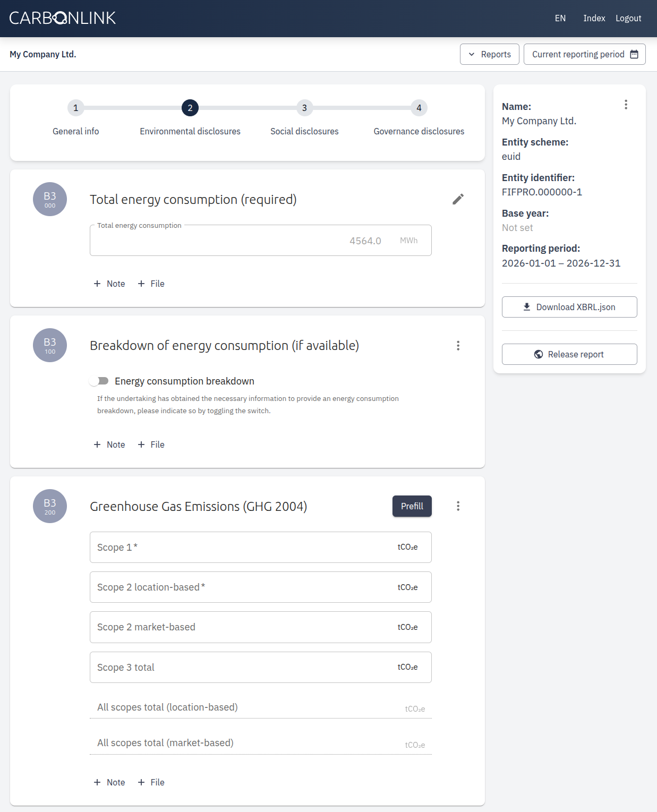Click the entity scheme value 'euid'
657x812 pixels.
point(511,157)
